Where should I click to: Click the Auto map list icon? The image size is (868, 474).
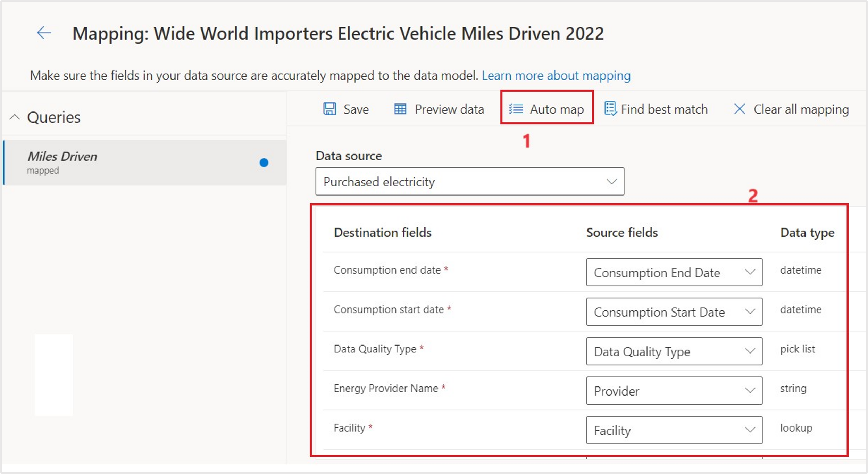pyautogui.click(x=516, y=109)
